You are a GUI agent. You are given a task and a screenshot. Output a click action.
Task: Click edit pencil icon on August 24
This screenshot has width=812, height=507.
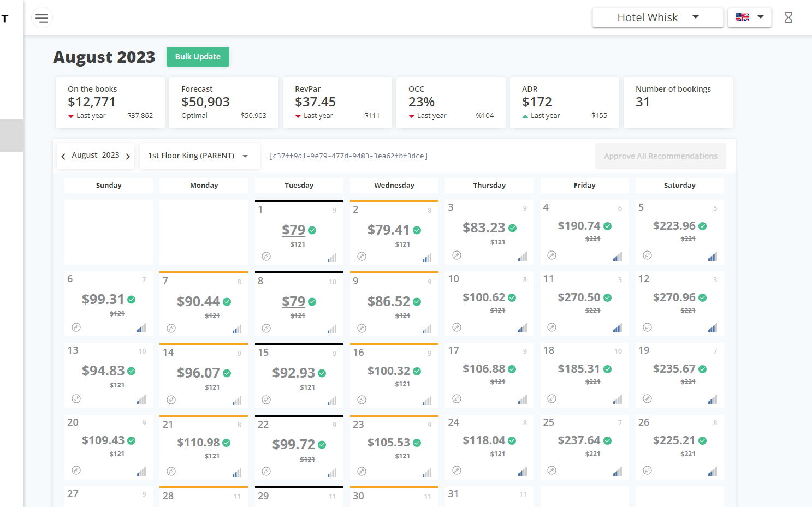457,470
